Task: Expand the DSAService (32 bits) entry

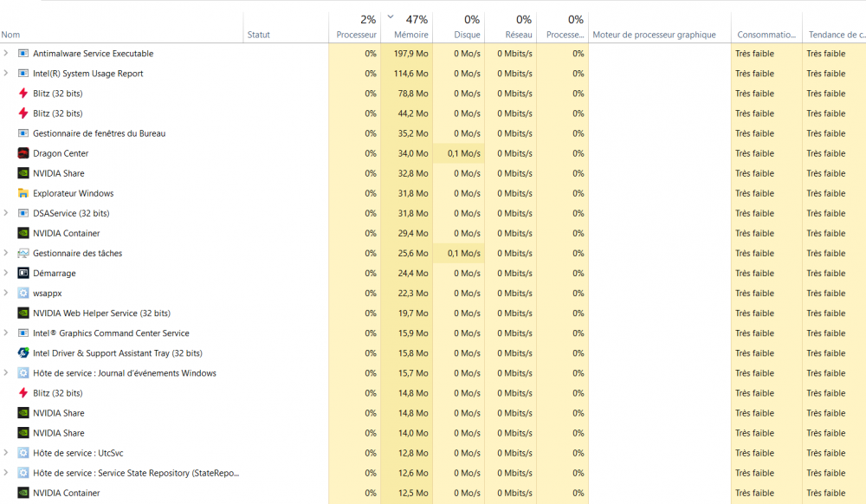Action: point(6,213)
